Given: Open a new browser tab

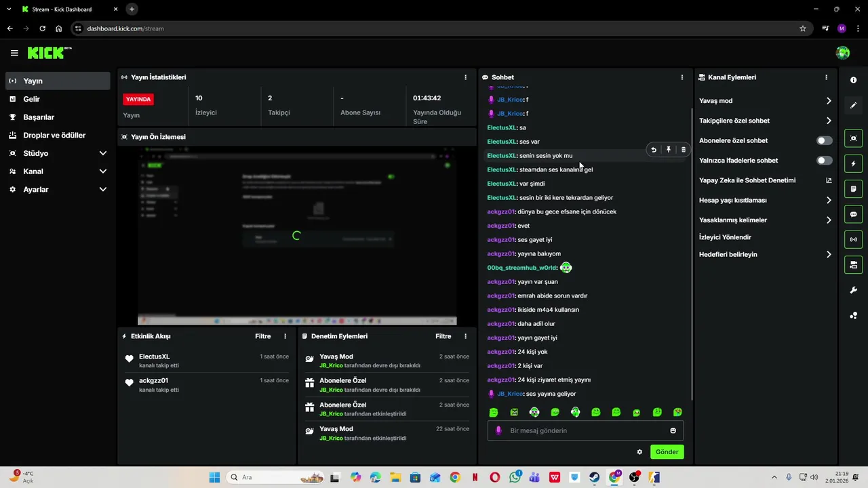Looking at the screenshot, I should point(132,9).
